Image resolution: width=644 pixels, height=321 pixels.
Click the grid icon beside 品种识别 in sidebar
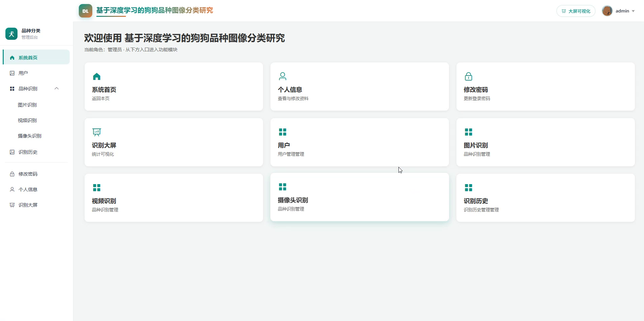click(12, 89)
